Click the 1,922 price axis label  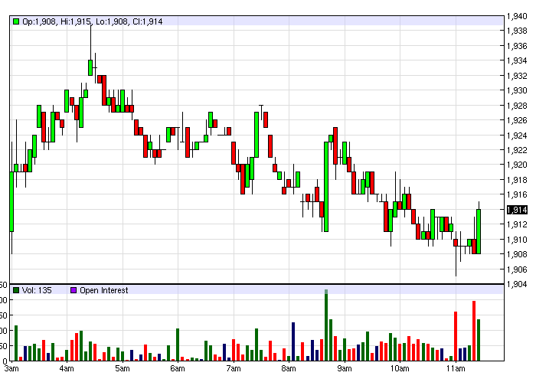tap(517, 150)
